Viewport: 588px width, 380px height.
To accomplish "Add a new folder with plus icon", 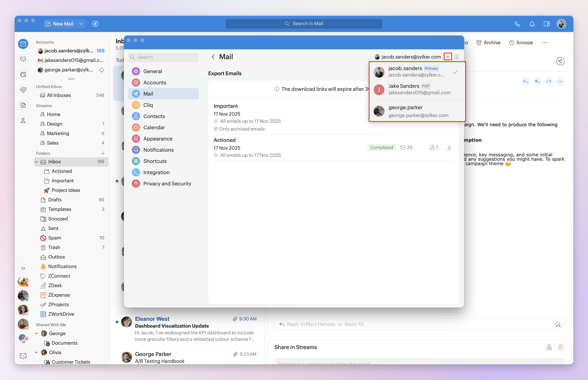I will click(x=103, y=153).
